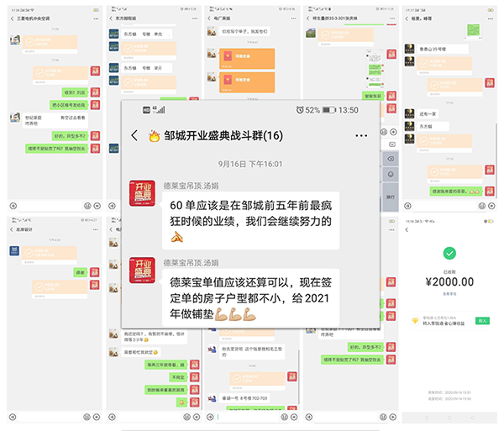Tap the fire emoji in the group title
Viewport: 504px width, 431px height.
pos(154,136)
